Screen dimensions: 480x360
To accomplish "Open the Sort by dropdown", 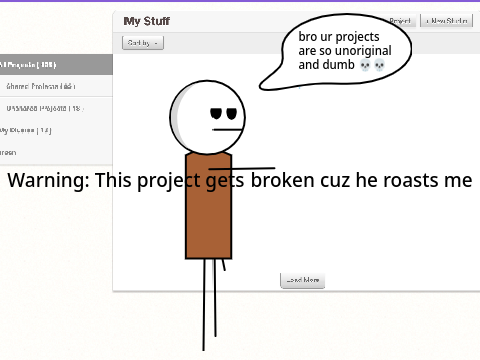I will [x=143, y=43].
